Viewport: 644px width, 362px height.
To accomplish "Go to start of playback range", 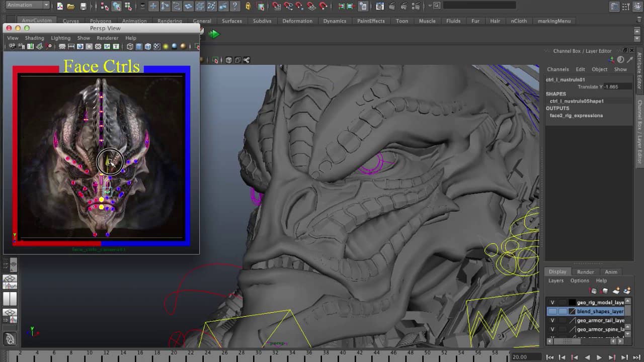I will (x=550, y=357).
